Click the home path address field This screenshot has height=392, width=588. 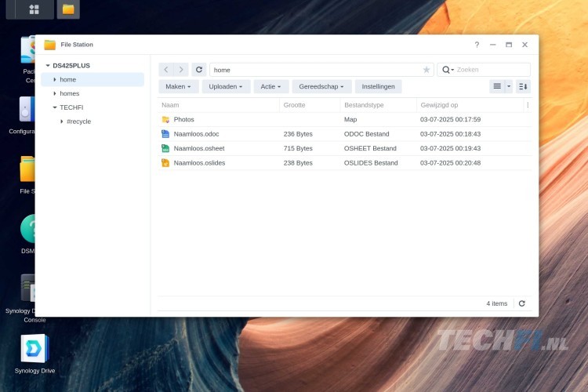pos(321,70)
